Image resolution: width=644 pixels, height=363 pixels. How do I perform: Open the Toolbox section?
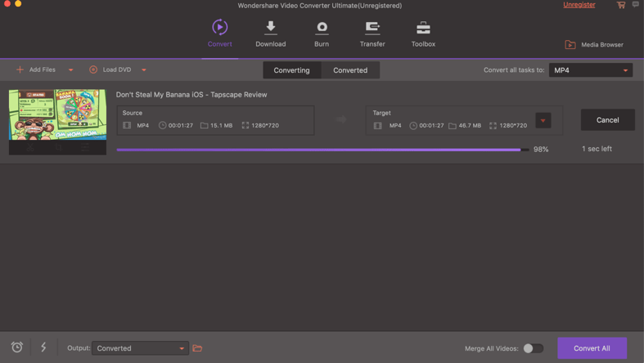click(423, 34)
